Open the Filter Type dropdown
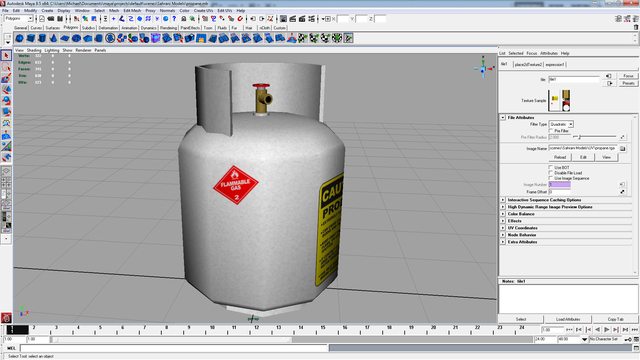Image resolution: width=640 pixels, height=360 pixels. point(561,124)
